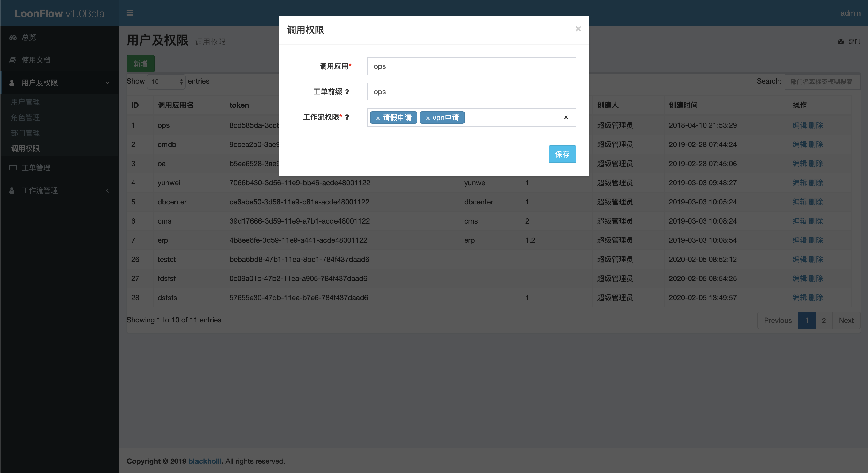Click 删除 on the fdsfsf row

pos(816,278)
